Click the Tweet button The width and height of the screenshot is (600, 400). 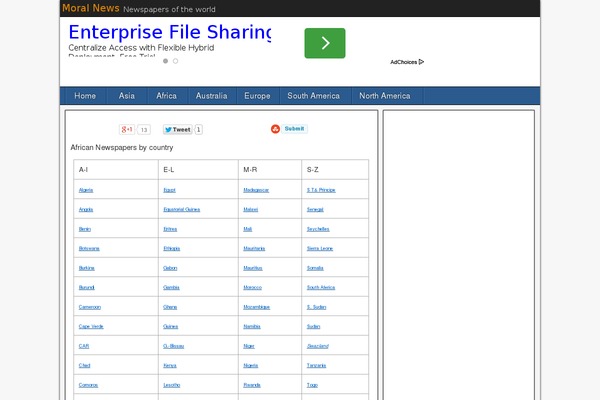point(178,129)
